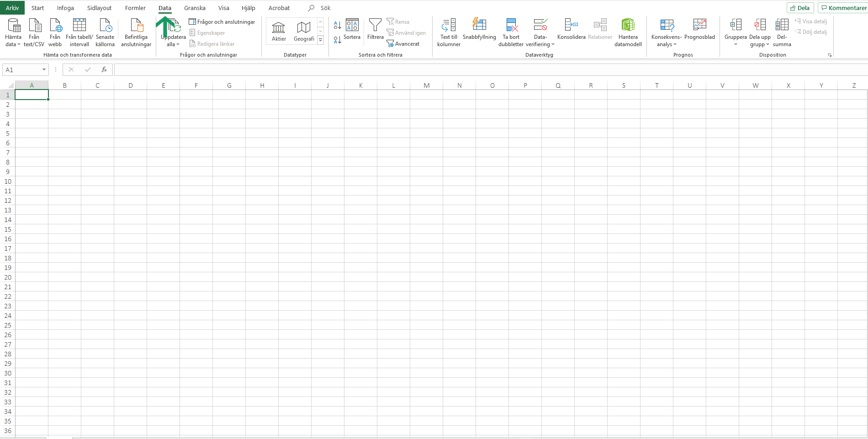Viewport: 868px width, 439px height.
Task: Open Befintliga anslutningar
Action: pyautogui.click(x=136, y=32)
